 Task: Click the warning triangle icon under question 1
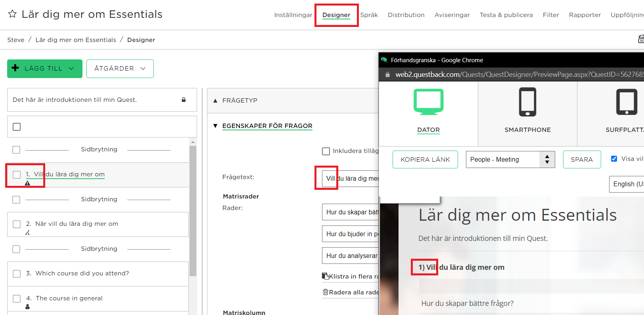click(x=27, y=183)
